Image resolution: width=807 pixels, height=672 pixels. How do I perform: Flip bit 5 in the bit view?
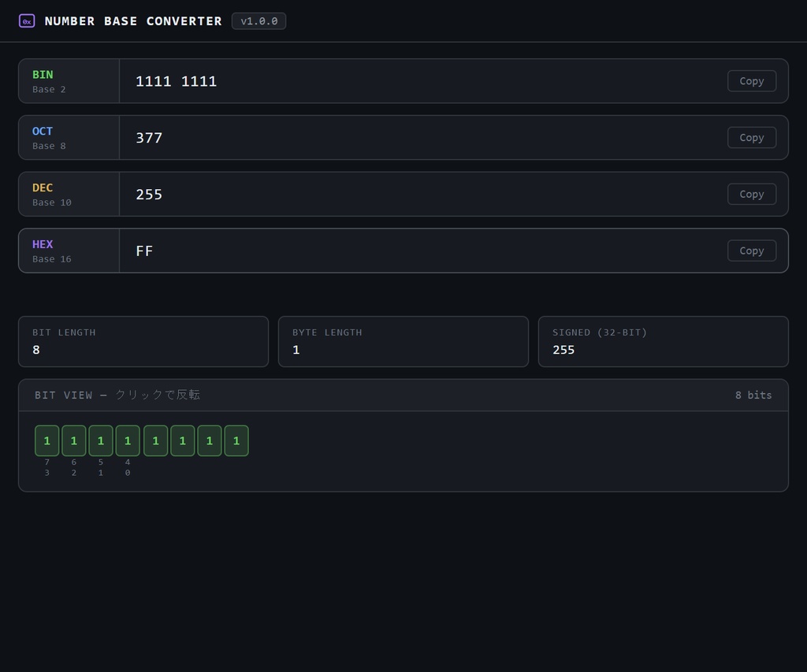coord(101,440)
